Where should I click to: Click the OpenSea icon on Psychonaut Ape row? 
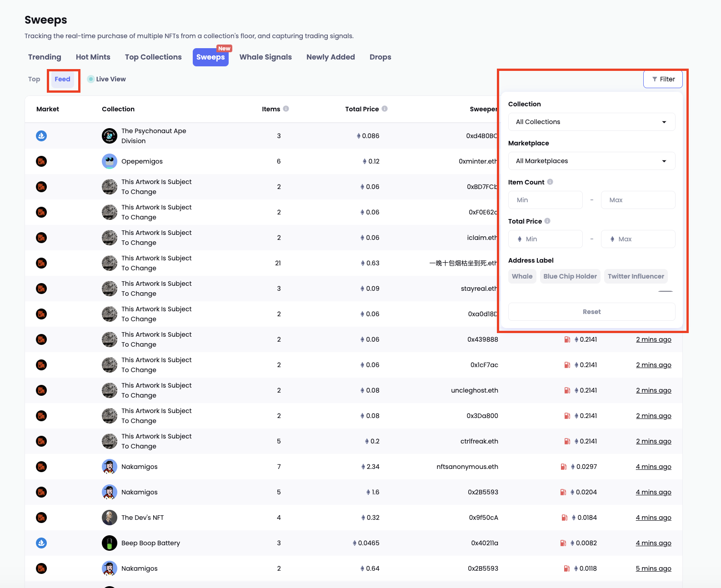pos(41,136)
